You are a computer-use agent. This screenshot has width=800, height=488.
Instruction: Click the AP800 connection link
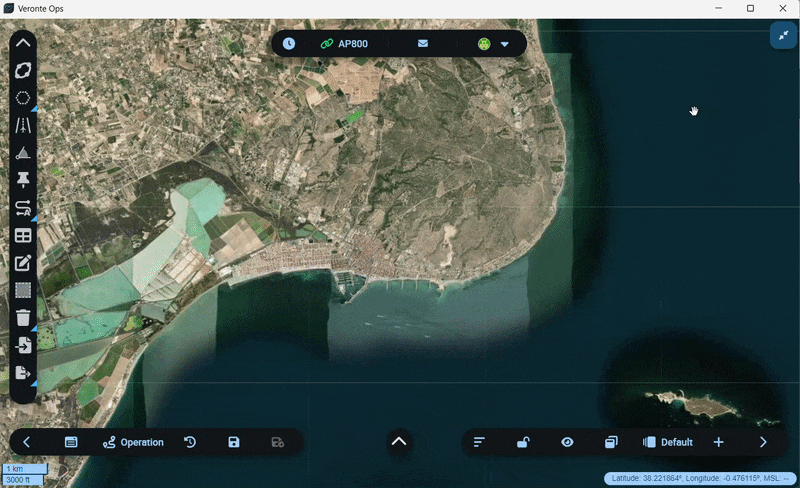coord(344,44)
